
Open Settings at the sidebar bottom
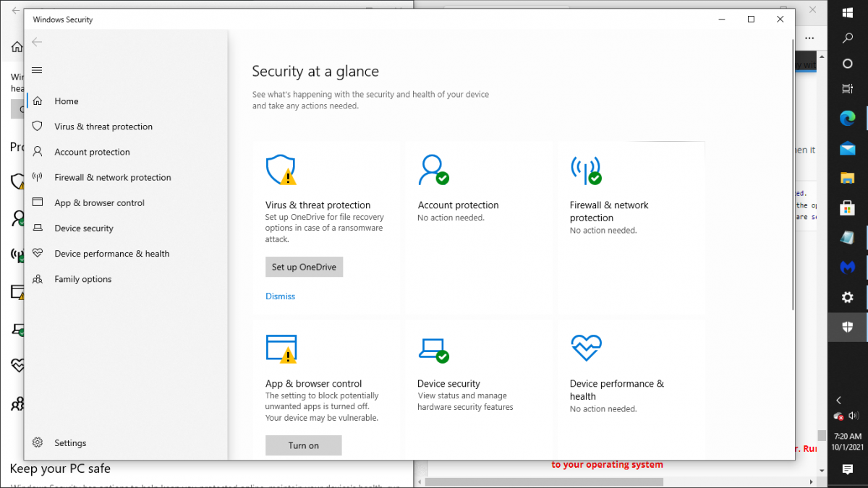(x=70, y=443)
